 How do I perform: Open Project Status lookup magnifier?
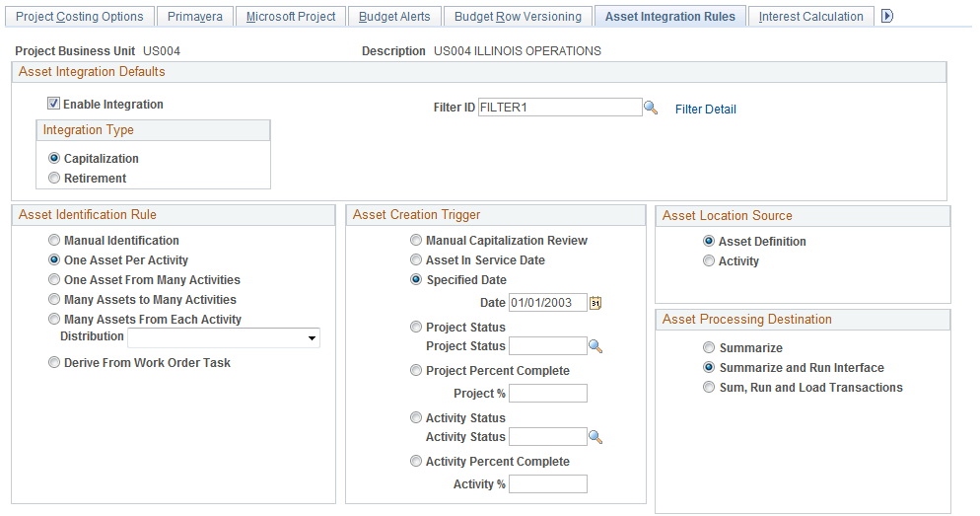tap(595, 346)
